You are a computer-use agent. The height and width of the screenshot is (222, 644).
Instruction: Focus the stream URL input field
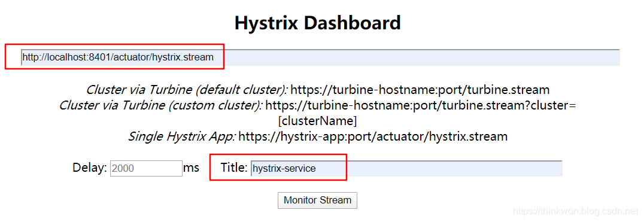[x=320, y=57]
